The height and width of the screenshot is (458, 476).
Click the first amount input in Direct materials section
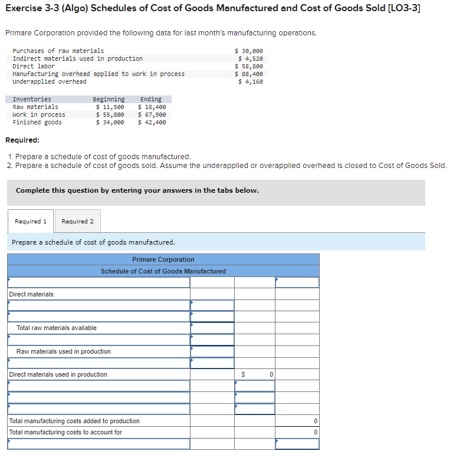[212, 304]
